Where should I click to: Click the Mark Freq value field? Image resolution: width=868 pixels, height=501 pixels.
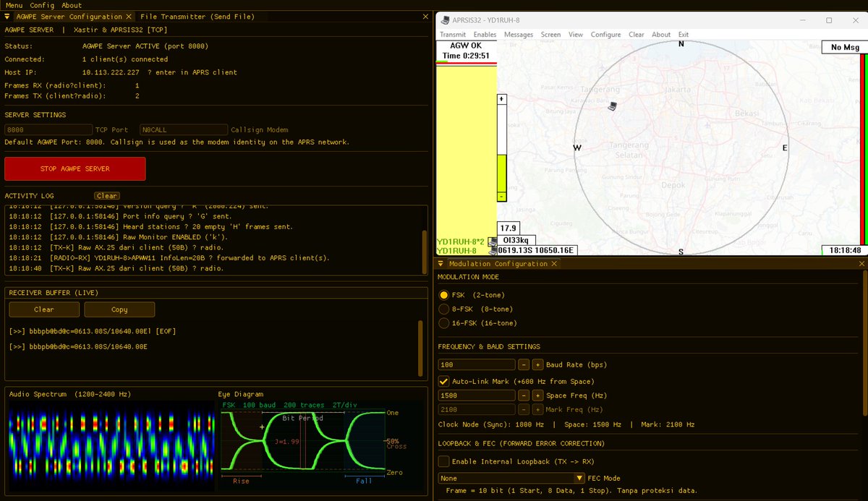coord(477,410)
